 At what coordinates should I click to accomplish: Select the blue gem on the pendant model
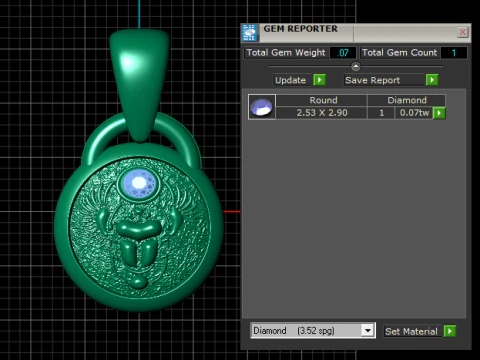(x=139, y=183)
